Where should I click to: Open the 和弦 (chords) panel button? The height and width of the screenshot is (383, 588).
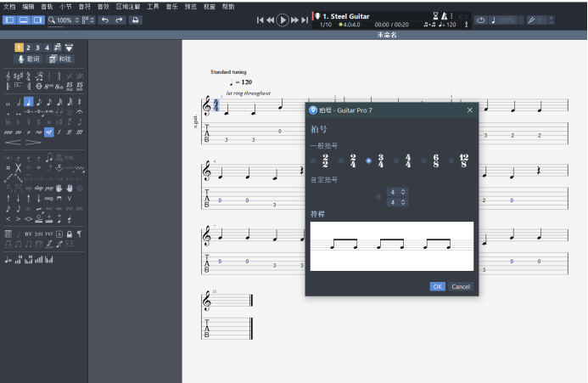60,59
